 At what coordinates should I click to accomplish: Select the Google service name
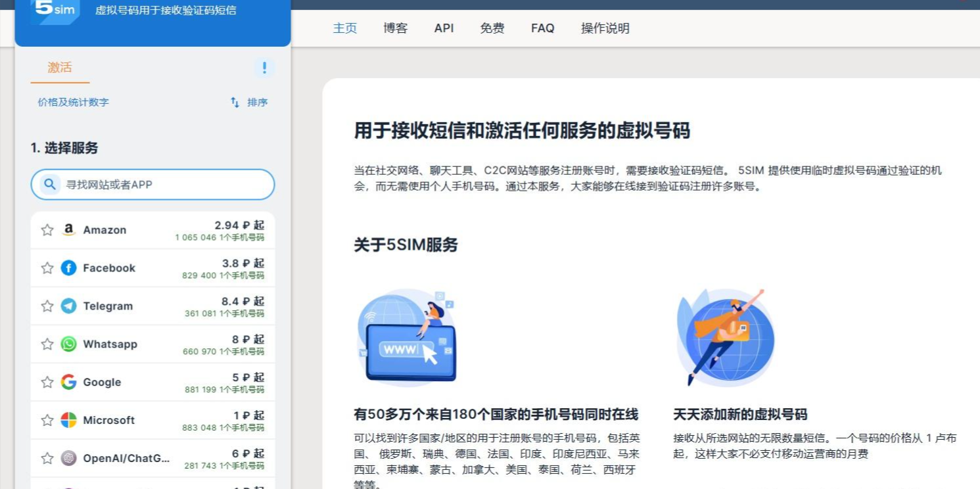pos(102,383)
